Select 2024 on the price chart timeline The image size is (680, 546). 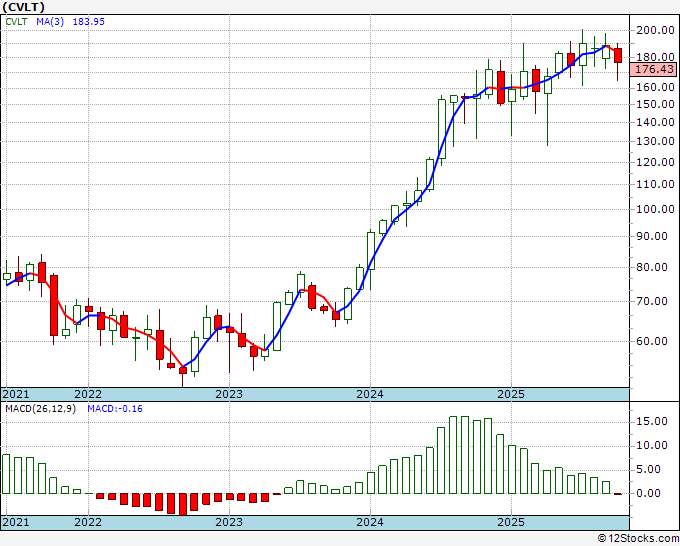pyautogui.click(x=370, y=394)
